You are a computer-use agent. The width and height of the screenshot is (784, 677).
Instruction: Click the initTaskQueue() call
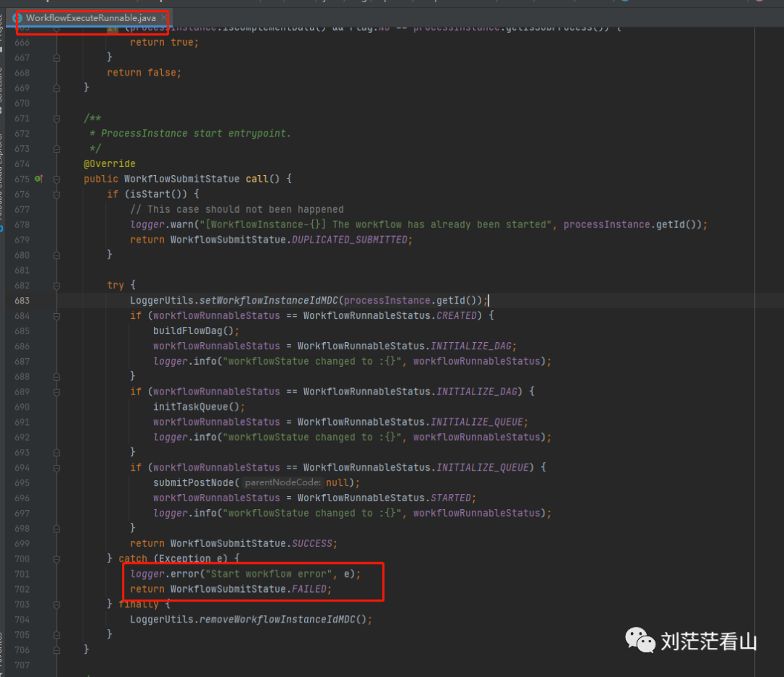click(196, 407)
